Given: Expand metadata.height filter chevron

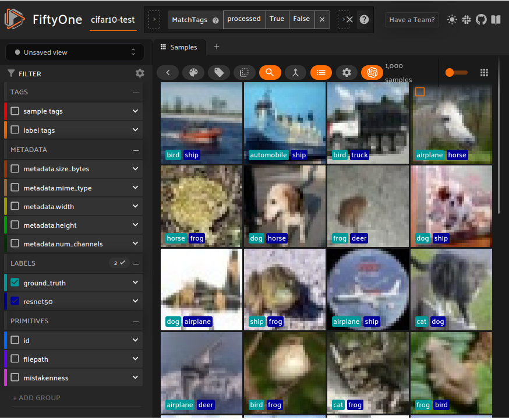Looking at the screenshot, I should pyautogui.click(x=135, y=225).
